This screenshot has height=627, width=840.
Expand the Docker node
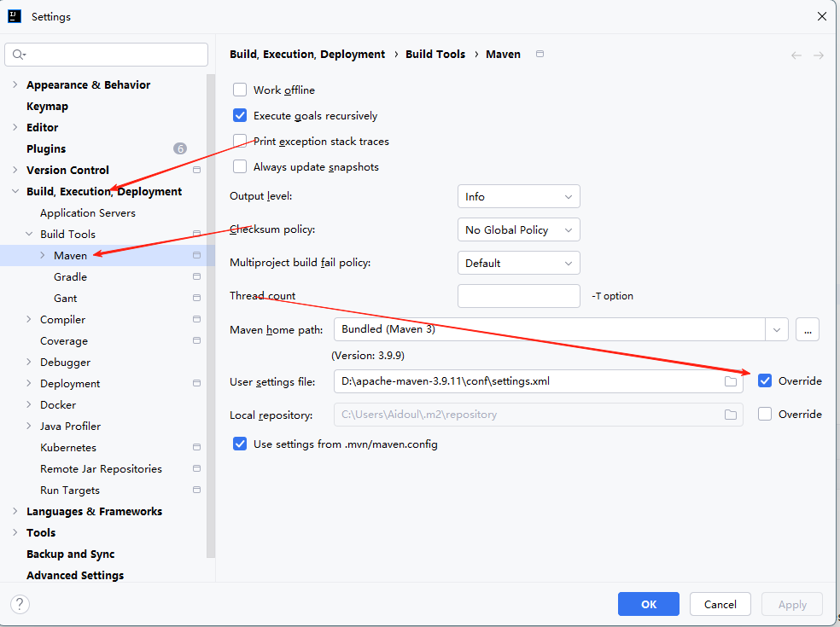[29, 405]
